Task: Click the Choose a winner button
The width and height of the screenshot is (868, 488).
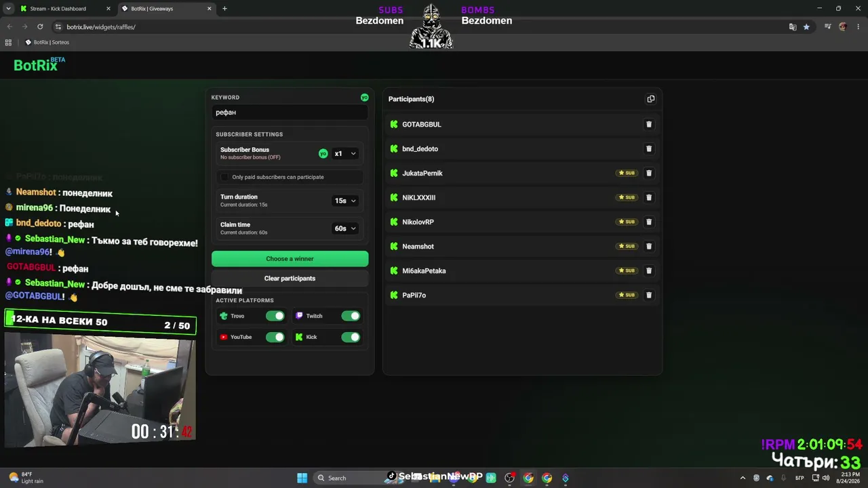Action: [290, 259]
